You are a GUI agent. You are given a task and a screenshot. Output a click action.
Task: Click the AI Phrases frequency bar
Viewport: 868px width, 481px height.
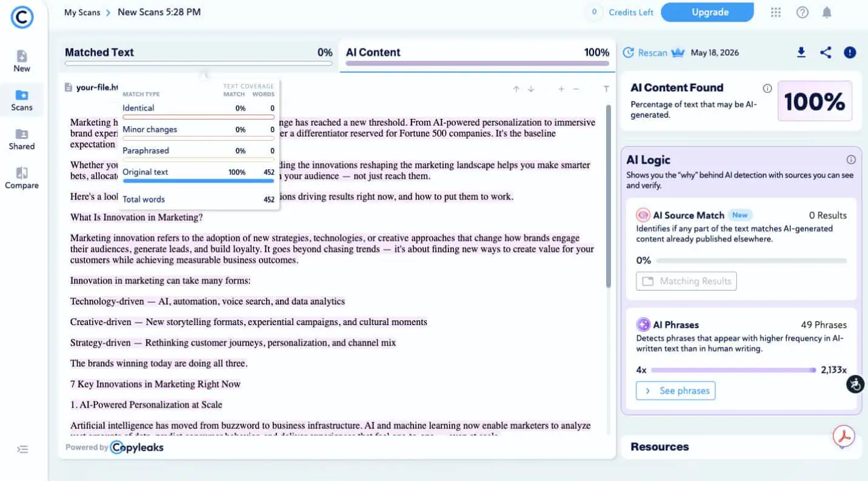733,370
